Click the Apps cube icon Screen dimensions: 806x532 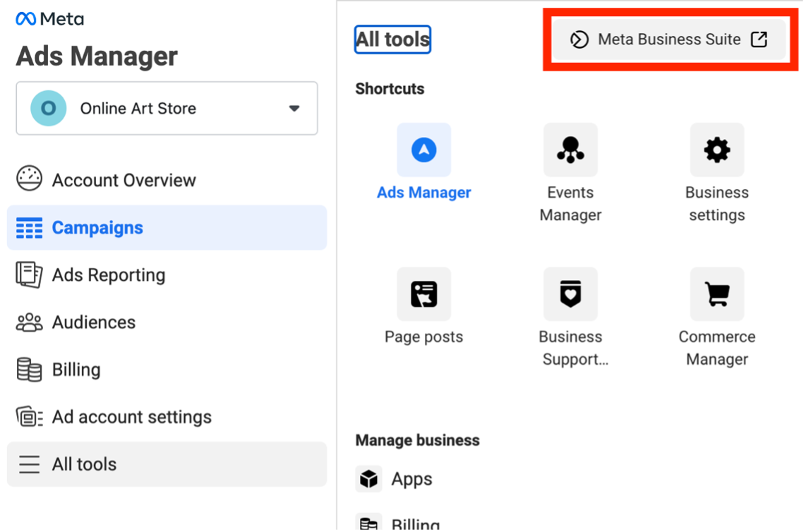point(368,479)
